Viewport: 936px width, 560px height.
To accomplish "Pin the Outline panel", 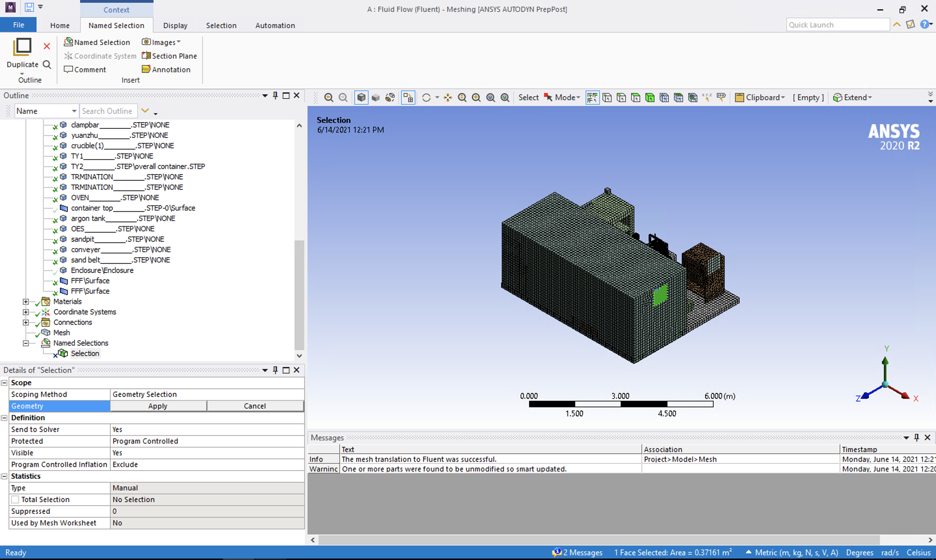I will pyautogui.click(x=275, y=95).
